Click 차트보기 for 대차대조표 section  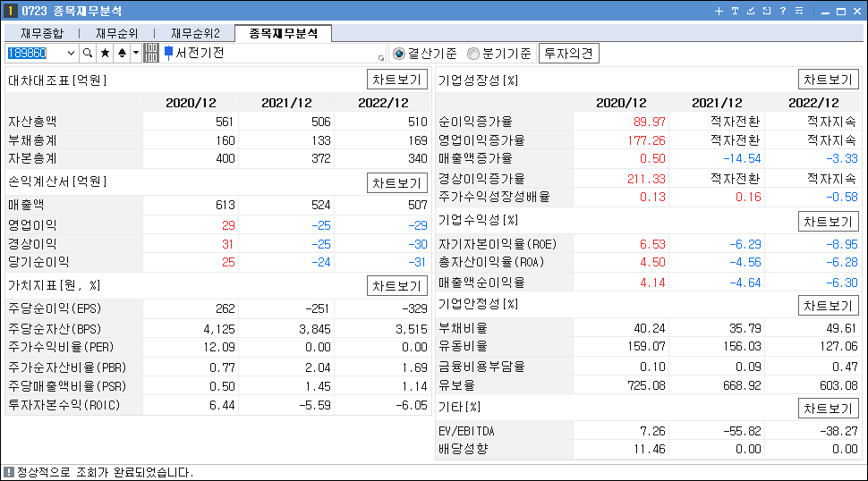397,80
